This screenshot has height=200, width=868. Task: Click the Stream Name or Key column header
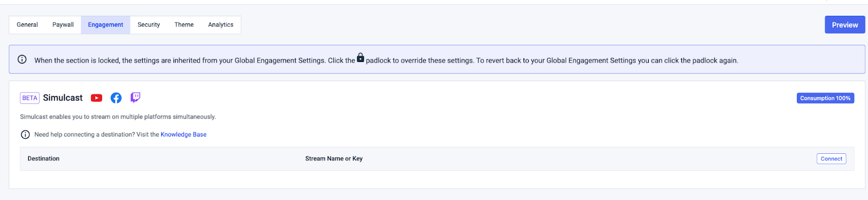click(x=334, y=159)
